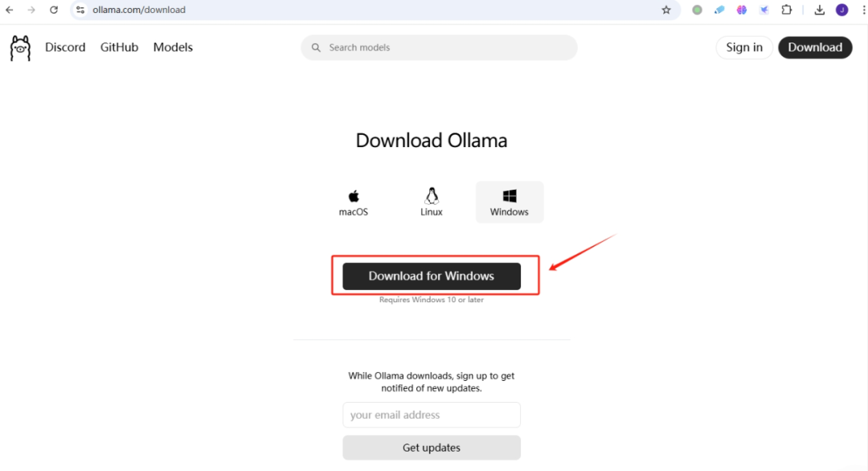This screenshot has height=471, width=868.
Task: Open site information icon in address bar
Action: [80, 10]
